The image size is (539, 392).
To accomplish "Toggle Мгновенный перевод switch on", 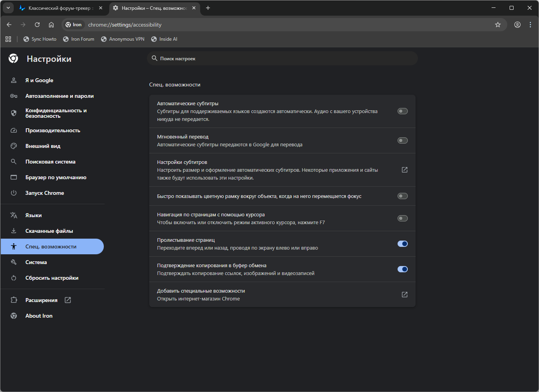I will [x=402, y=140].
